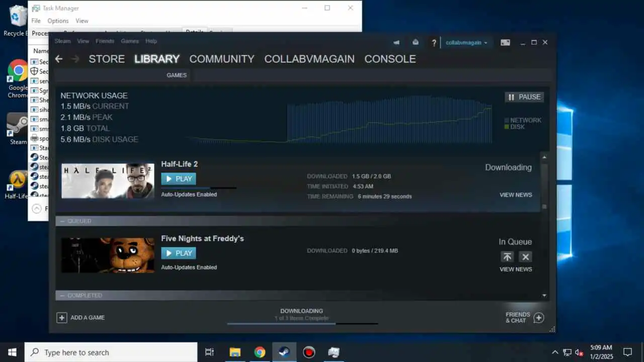This screenshot has width=644, height=362.
Task: Go to the COMMUNITY tab
Action: click(x=222, y=59)
